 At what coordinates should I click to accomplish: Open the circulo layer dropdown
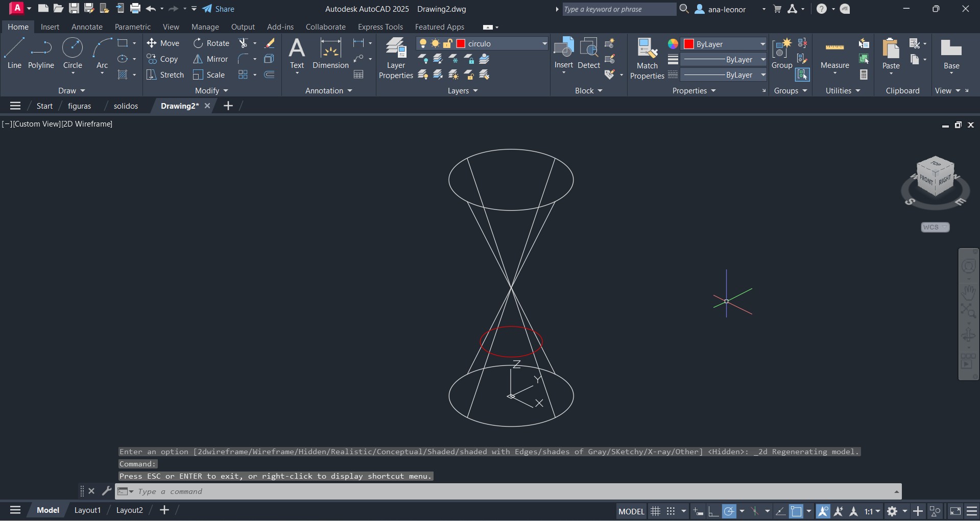coord(544,44)
